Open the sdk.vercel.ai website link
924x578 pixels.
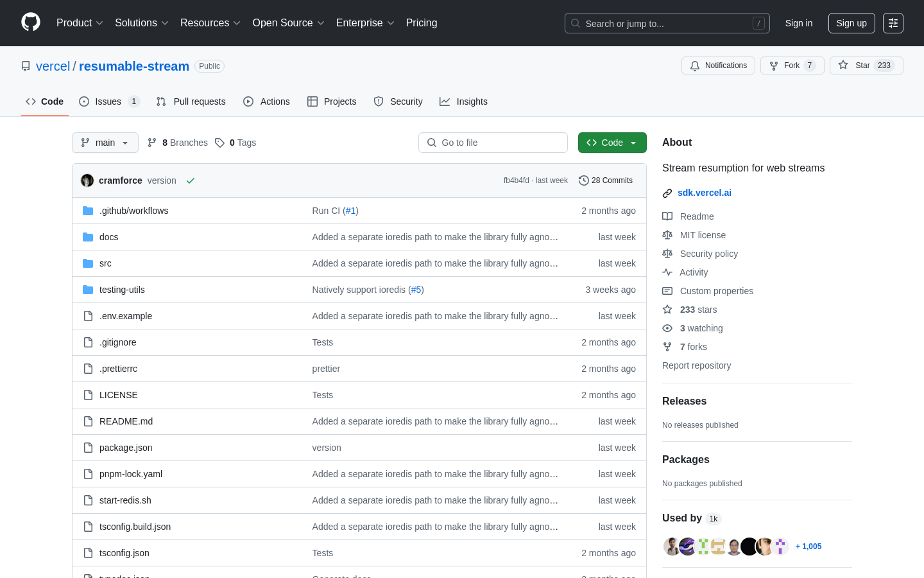click(x=705, y=193)
